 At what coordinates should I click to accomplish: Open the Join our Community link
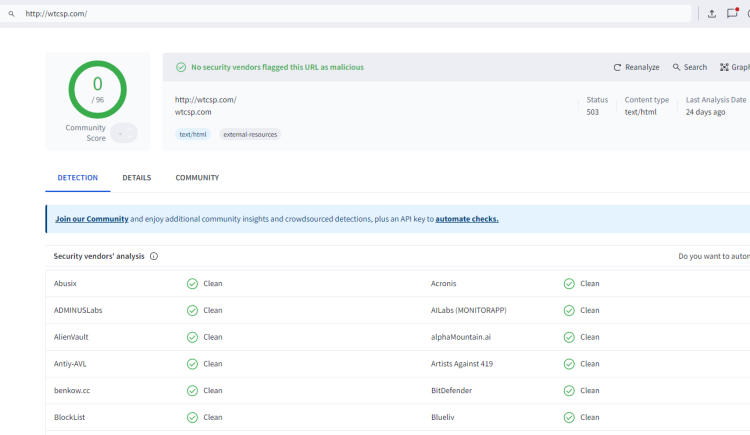pyautogui.click(x=92, y=219)
